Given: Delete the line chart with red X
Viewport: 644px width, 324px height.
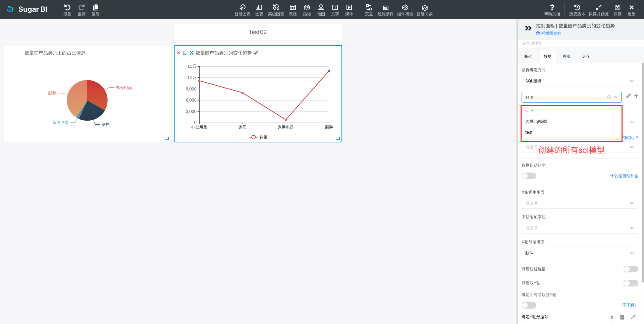Looking at the screenshot, I should pos(178,53).
